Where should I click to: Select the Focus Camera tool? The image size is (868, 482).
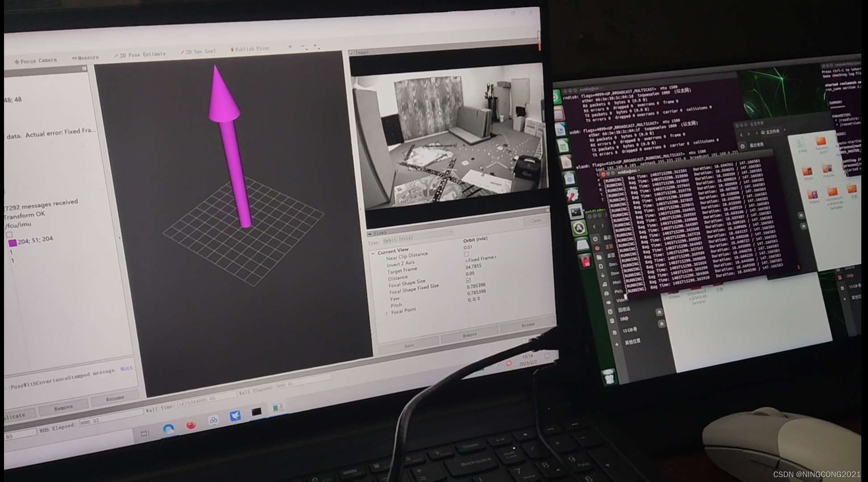[36, 61]
